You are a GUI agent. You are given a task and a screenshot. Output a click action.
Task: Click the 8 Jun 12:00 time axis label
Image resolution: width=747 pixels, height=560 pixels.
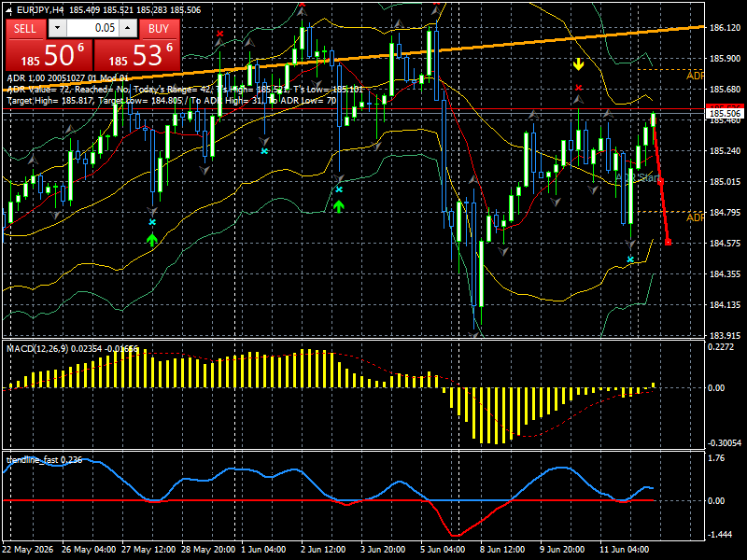502,550
